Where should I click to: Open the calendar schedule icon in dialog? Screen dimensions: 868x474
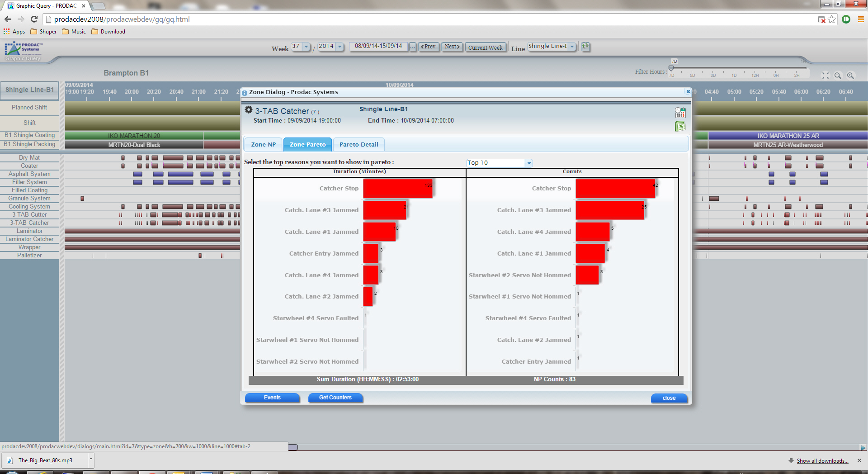(680, 112)
